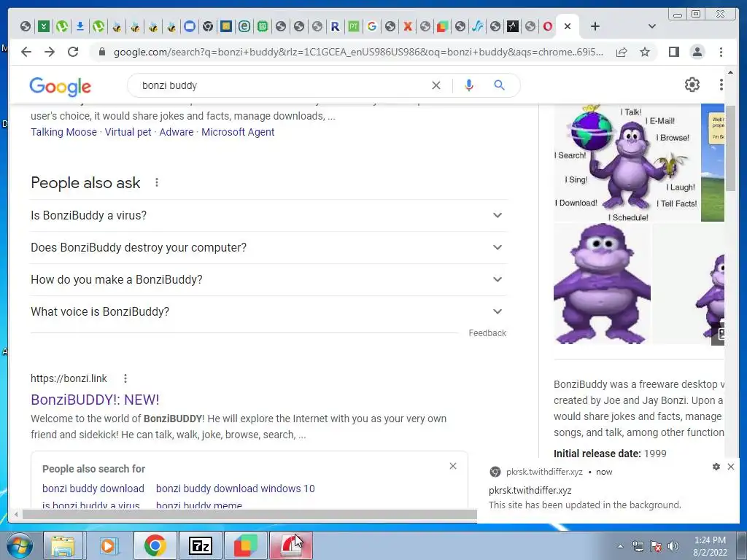Screen dimensions: 747x560
Task: Show hidden system tray icons
Action: [620, 546]
